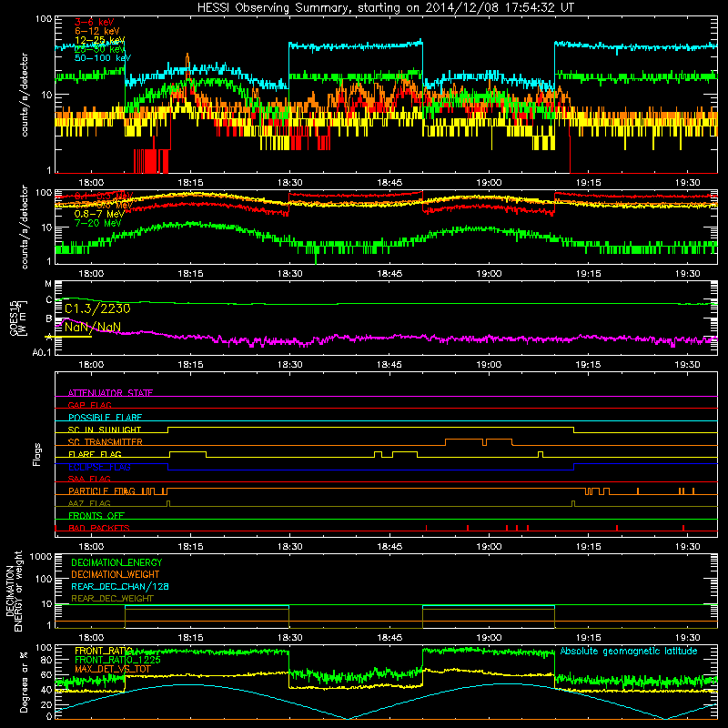Click the '3-6 keV' legend label

pyautogui.click(x=95, y=22)
